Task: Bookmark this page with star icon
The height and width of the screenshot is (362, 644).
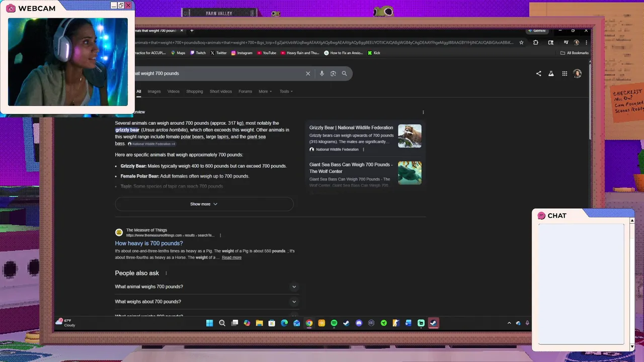Action: pyautogui.click(x=521, y=43)
